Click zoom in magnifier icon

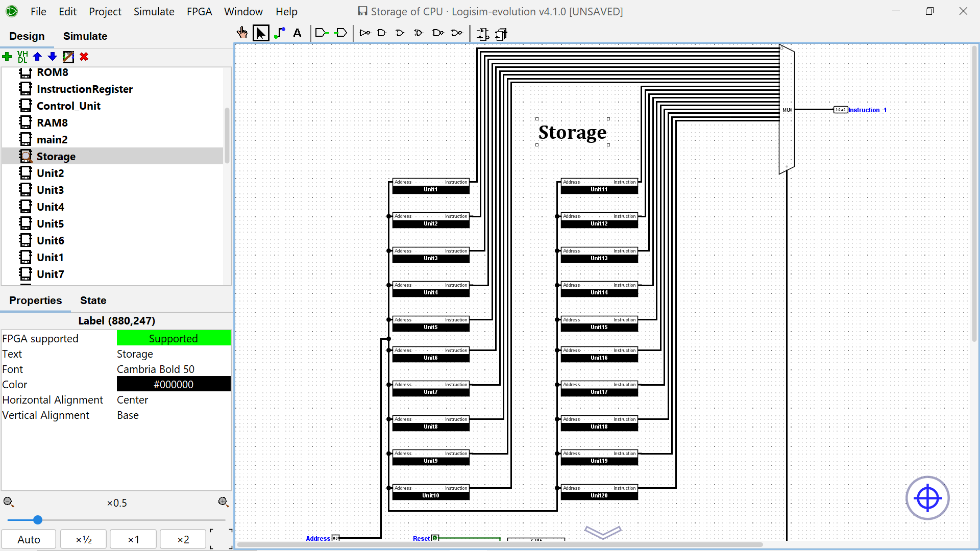coord(224,502)
